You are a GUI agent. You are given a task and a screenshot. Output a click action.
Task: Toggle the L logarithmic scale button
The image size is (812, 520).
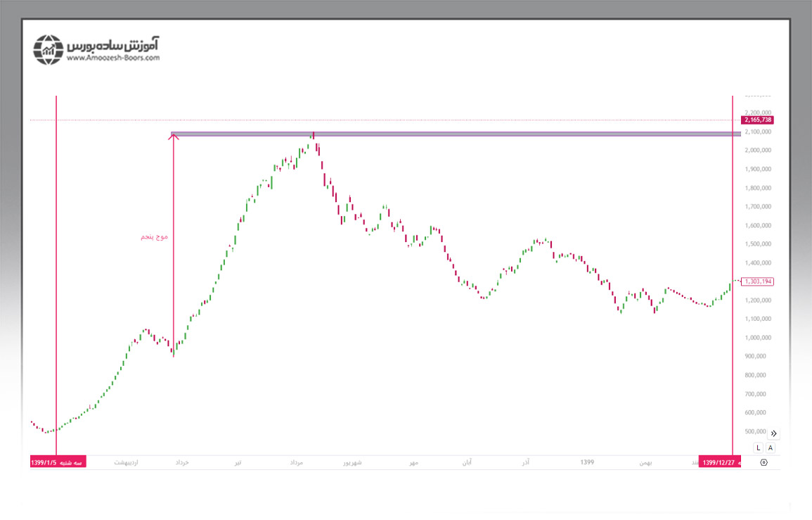(758, 448)
